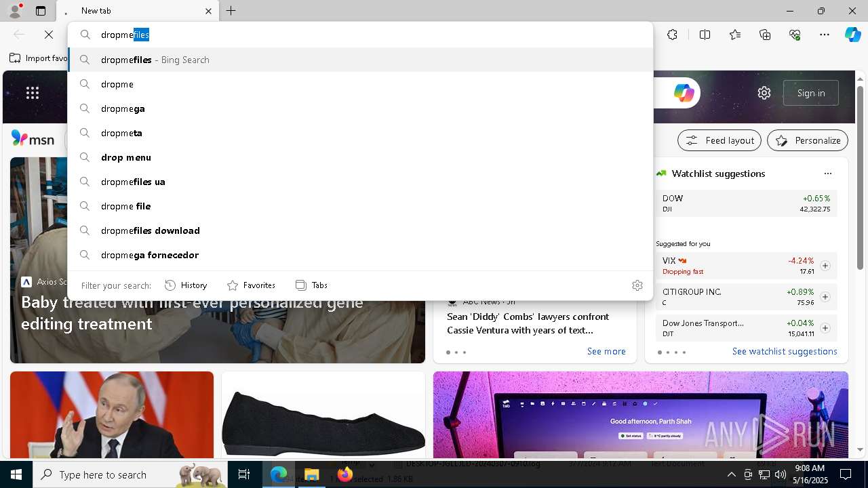Open the black shoe ad thumbnail

click(x=323, y=415)
